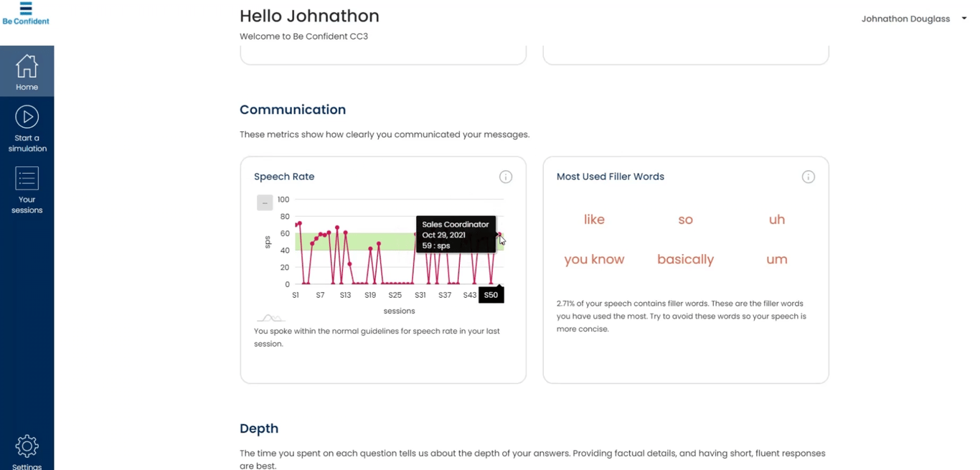Click the Most Used Filler Words info icon
Image resolution: width=980 pixels, height=470 pixels.
[809, 177]
